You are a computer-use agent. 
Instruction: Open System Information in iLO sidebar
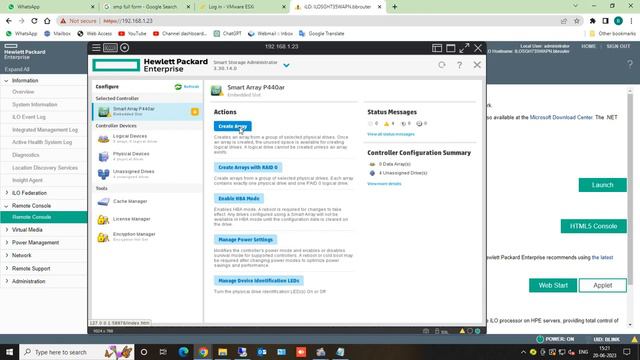pyautogui.click(x=34, y=104)
